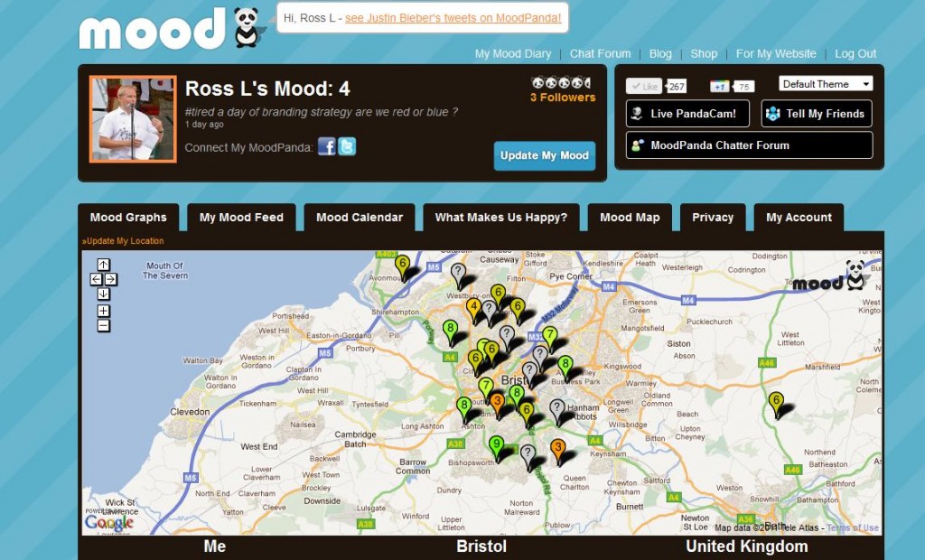Screen dimensions: 925x560
Task: Click the '1 day ago' timestamp
Action: [x=204, y=125]
